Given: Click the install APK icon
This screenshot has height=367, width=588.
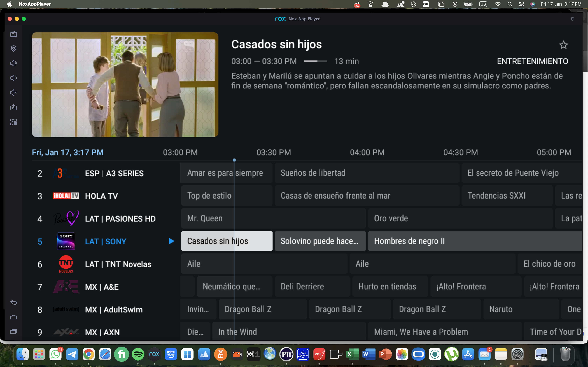Looking at the screenshot, I should (x=14, y=107).
